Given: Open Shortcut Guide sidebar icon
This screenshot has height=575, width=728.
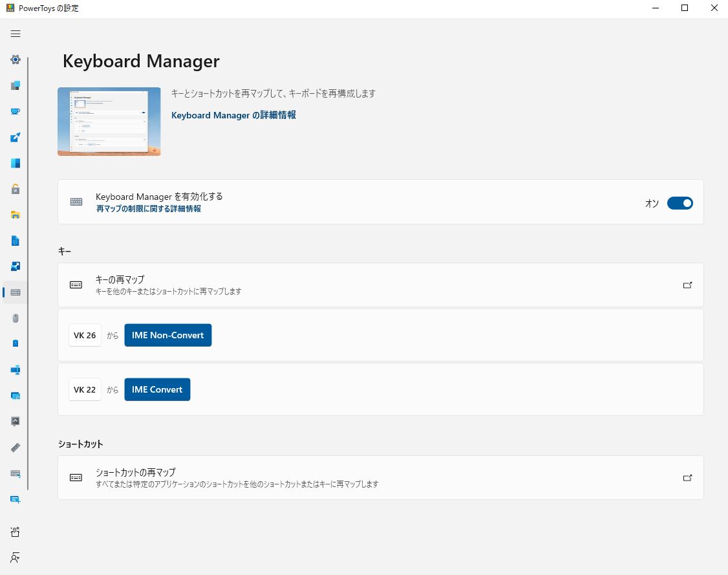Looking at the screenshot, I should coord(16,473).
